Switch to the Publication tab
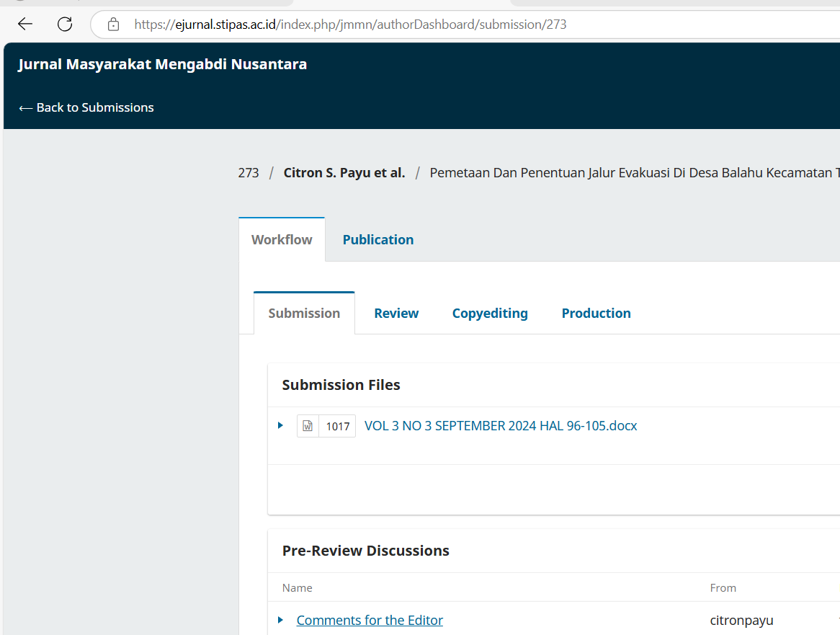Screen dimensions: 840x635 coord(377,240)
